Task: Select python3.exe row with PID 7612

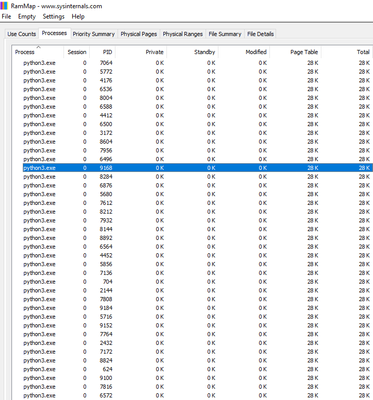Action: [x=198, y=203]
